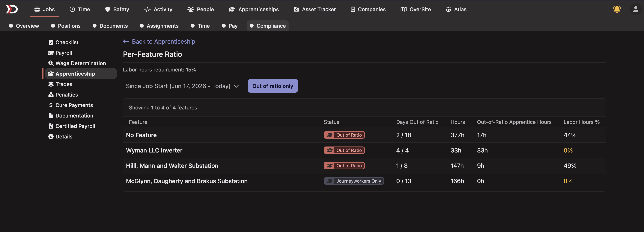Click the clipboard icon beside Checklist

(x=51, y=42)
